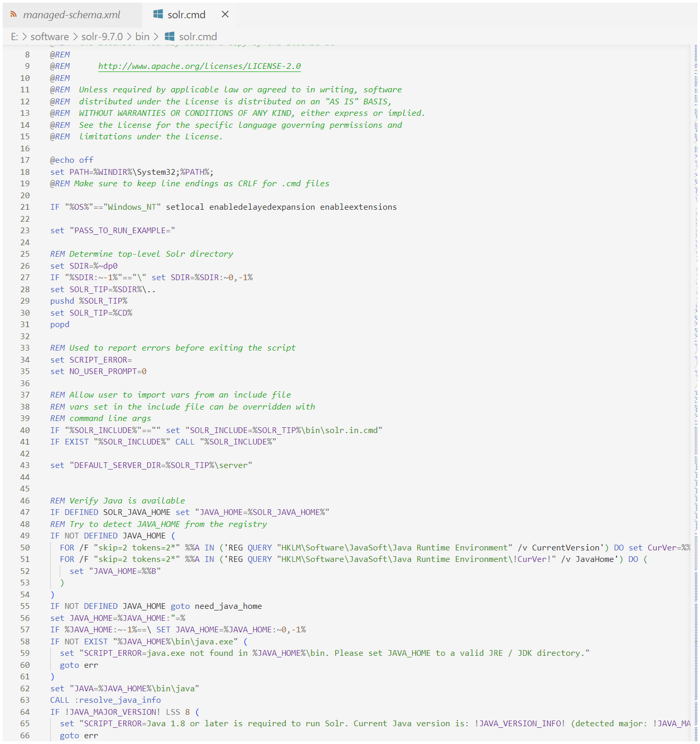Open the Apache LICENSE-2.0 hyperlink
The height and width of the screenshot is (744, 700).
click(x=199, y=66)
